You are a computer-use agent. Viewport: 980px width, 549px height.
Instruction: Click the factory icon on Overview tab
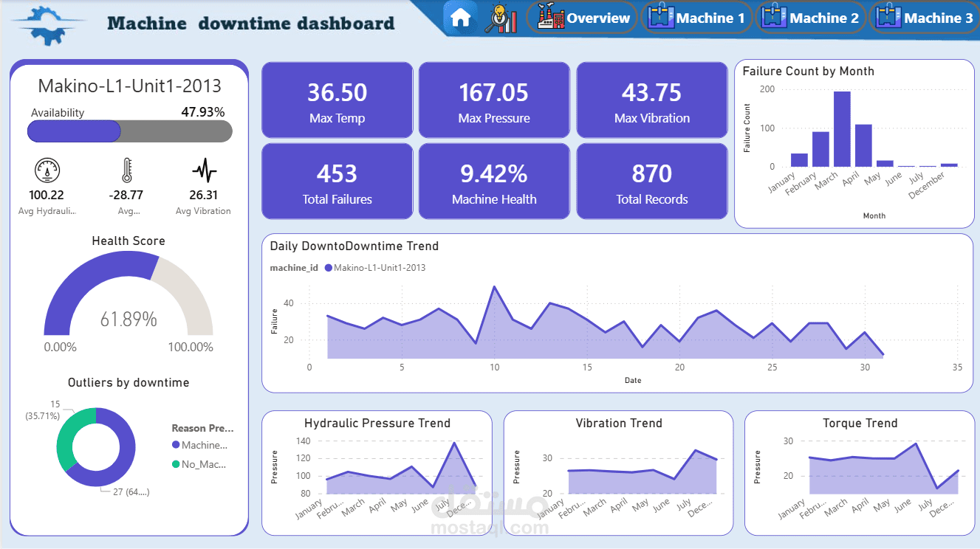(551, 18)
